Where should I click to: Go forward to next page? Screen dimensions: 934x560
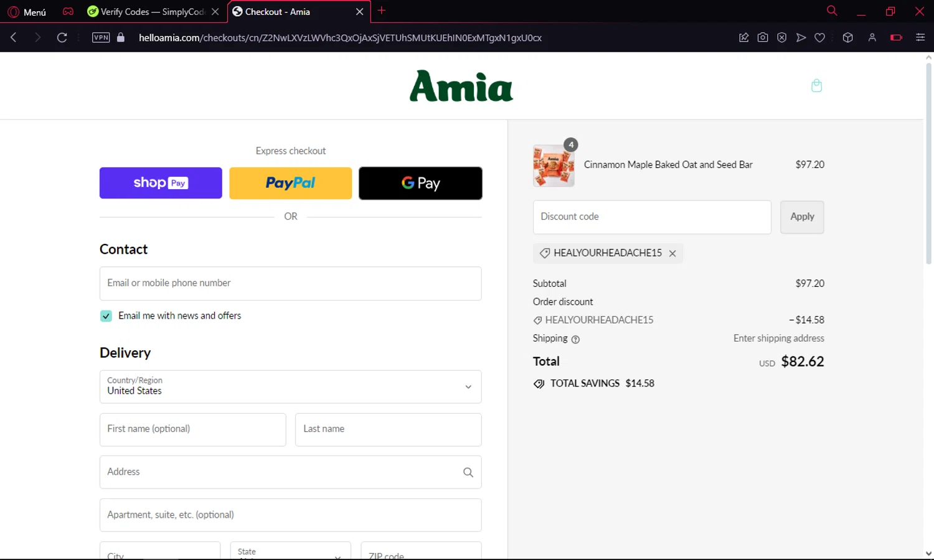pyautogui.click(x=37, y=37)
